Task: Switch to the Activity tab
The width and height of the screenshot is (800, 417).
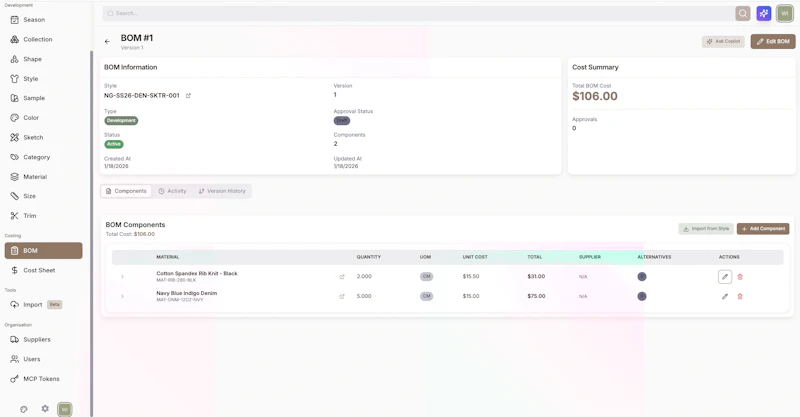Action: [172, 191]
